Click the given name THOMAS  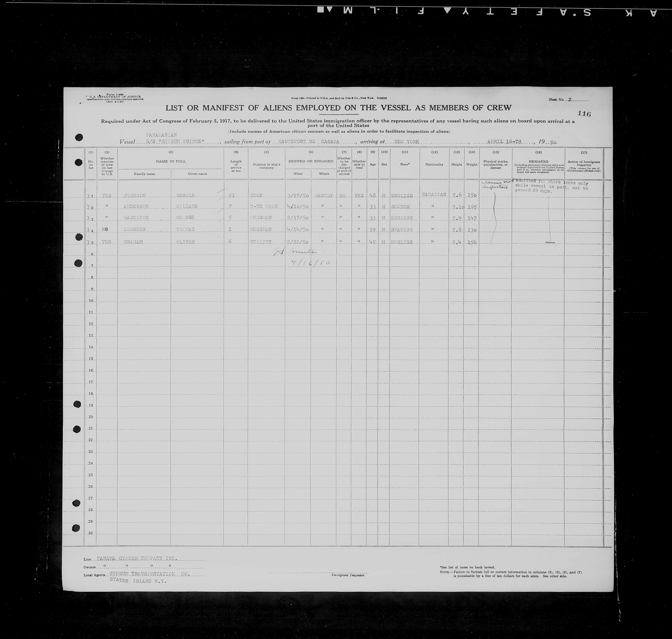click(x=185, y=229)
